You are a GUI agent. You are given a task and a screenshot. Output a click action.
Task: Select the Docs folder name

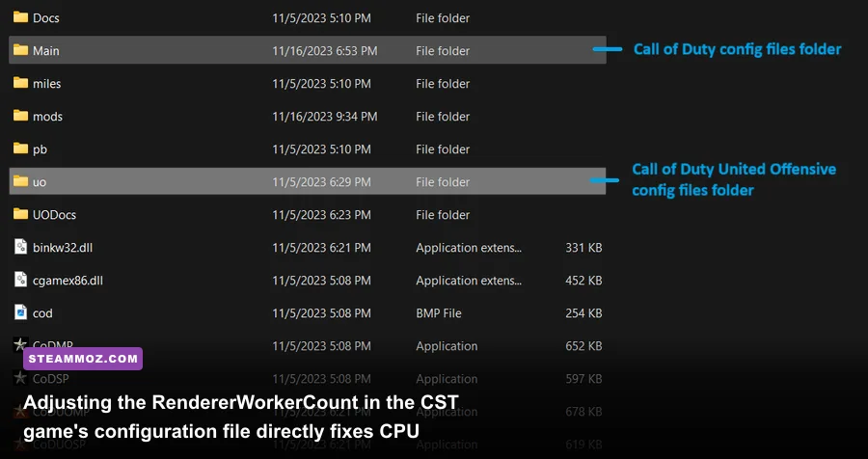click(x=46, y=17)
